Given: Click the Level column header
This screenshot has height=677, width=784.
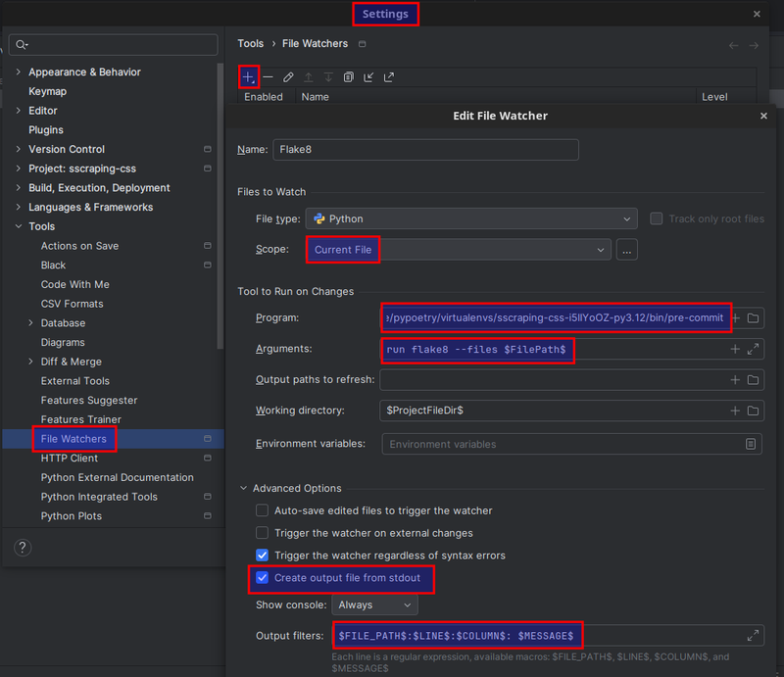Looking at the screenshot, I should click(714, 97).
